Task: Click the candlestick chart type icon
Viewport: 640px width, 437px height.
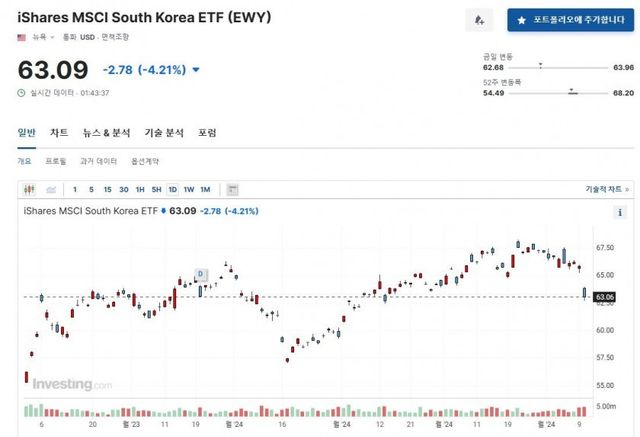Action: [x=29, y=189]
